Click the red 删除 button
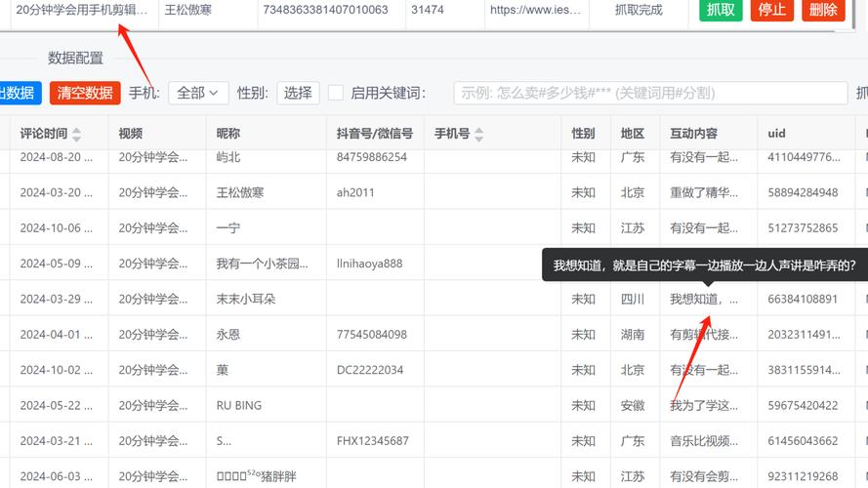Image resolution: width=868 pixels, height=488 pixels. click(823, 10)
